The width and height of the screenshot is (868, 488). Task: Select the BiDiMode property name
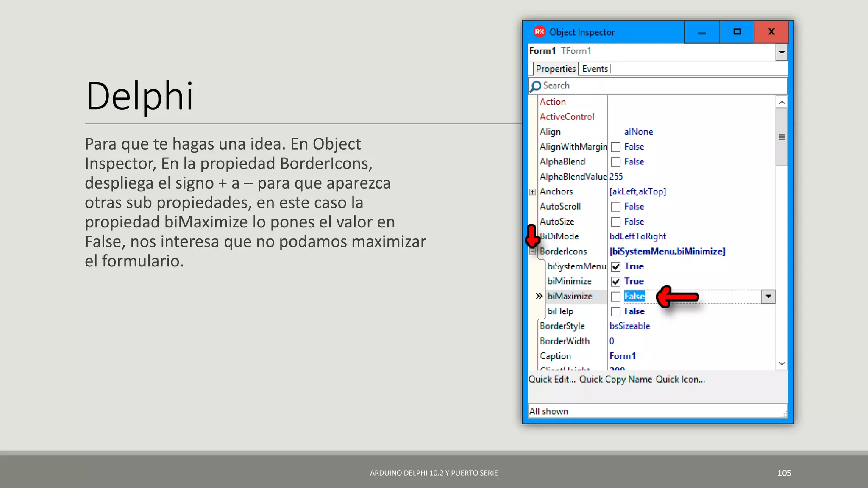pyautogui.click(x=559, y=236)
